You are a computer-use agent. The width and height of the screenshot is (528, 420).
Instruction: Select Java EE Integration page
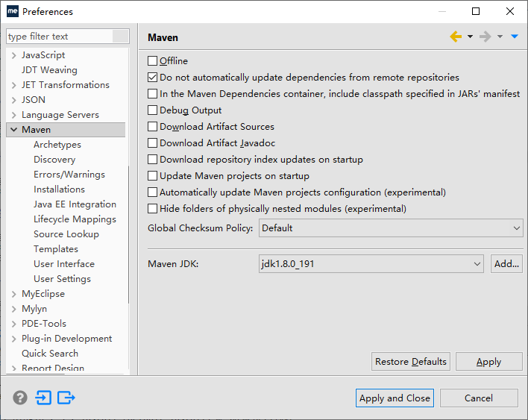(x=75, y=204)
